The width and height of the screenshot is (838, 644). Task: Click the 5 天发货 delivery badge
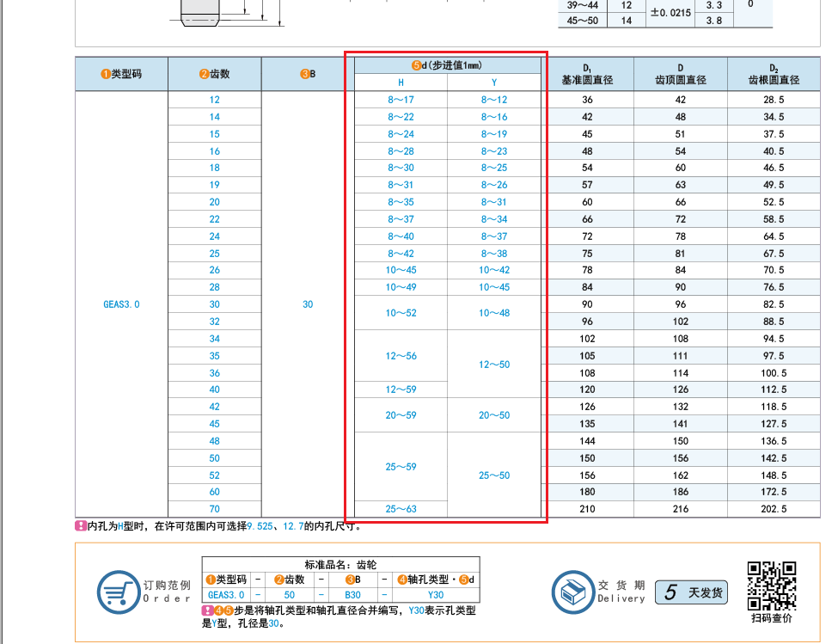691,592
